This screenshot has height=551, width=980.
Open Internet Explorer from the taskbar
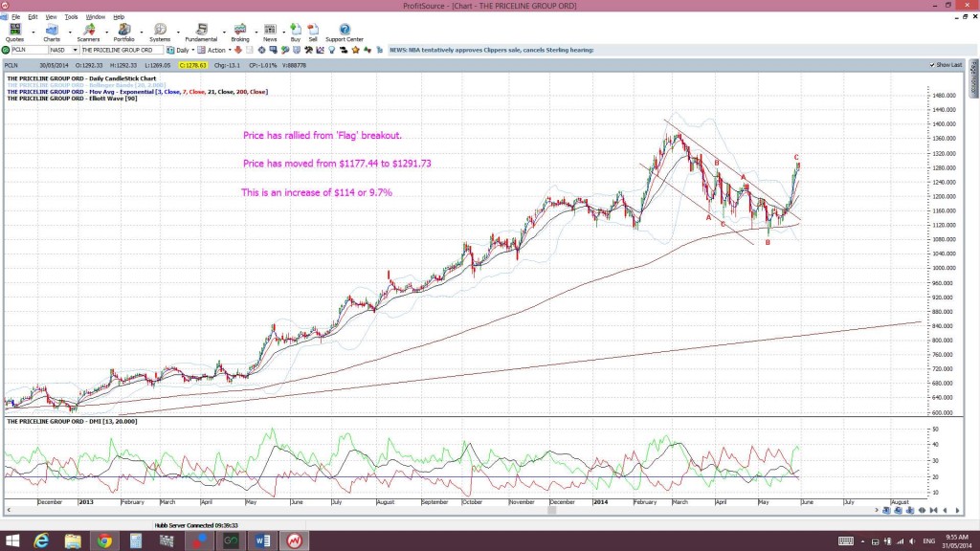pos(41,541)
